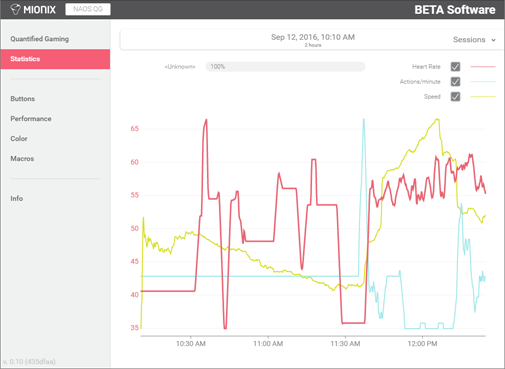This screenshot has height=369, width=505.
Task: Open Quantified Gaming section
Action: [40, 39]
